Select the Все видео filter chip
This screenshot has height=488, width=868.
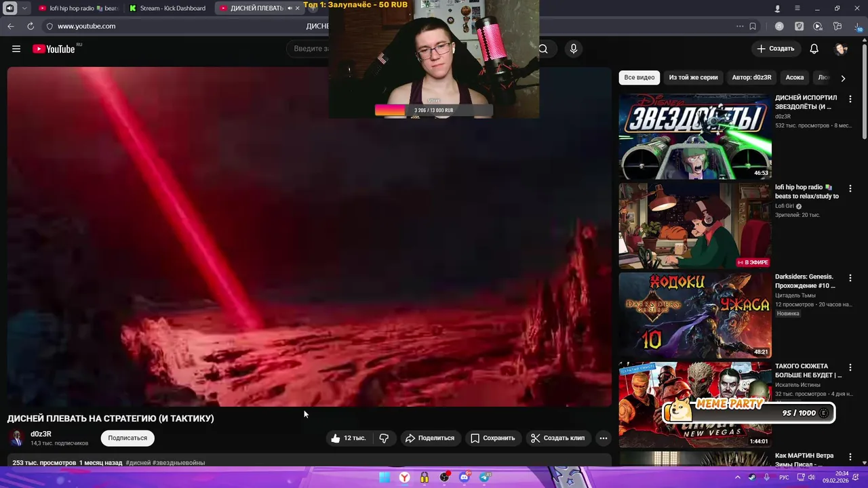[639, 77]
